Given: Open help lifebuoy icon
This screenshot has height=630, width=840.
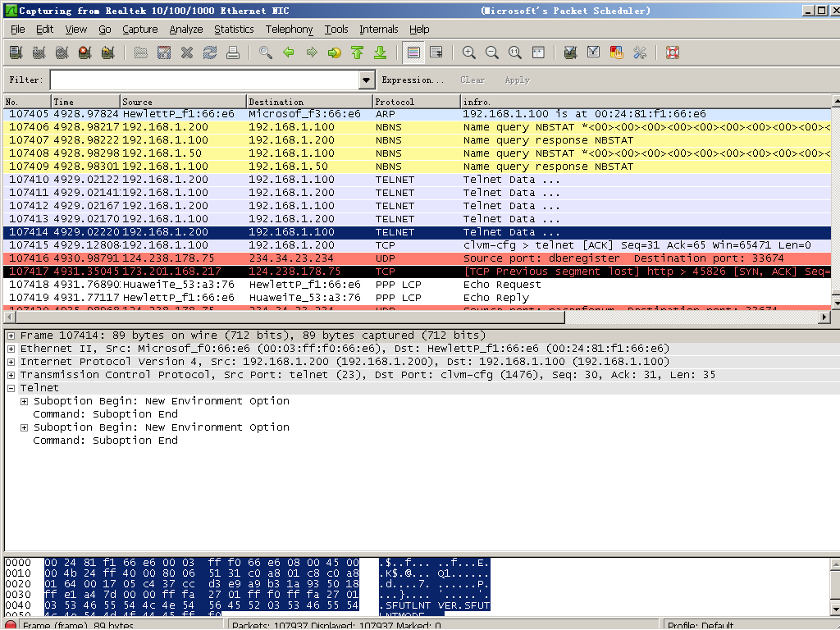Looking at the screenshot, I should pos(673,52).
